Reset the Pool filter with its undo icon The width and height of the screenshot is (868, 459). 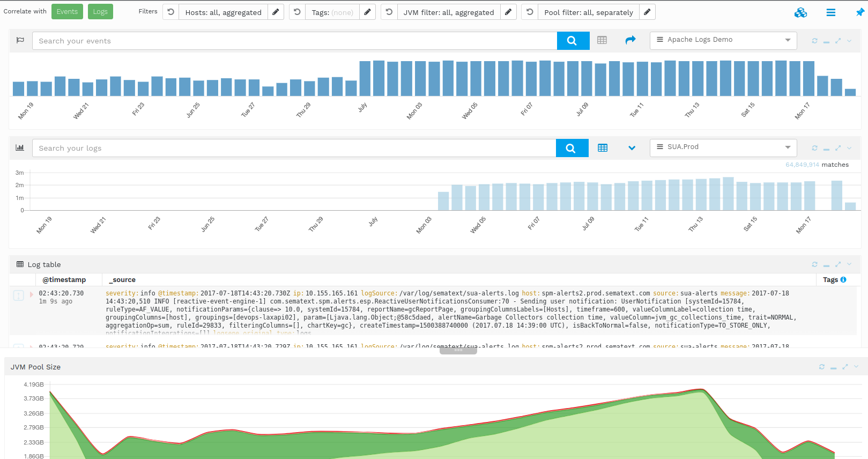click(530, 12)
